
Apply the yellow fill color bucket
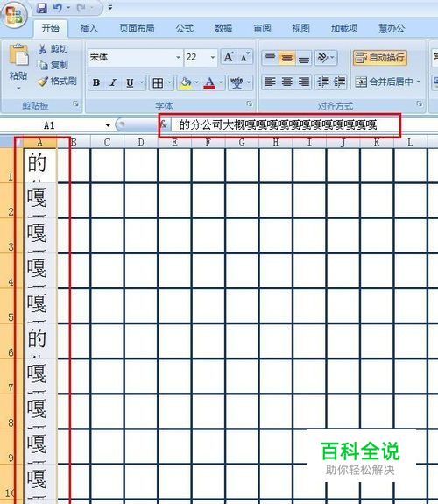pyautogui.click(x=186, y=83)
